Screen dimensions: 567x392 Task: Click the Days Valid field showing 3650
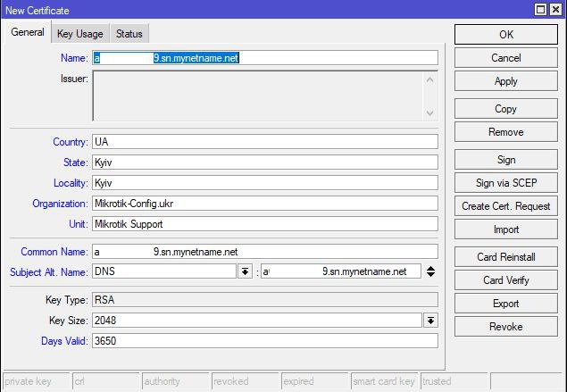click(265, 341)
